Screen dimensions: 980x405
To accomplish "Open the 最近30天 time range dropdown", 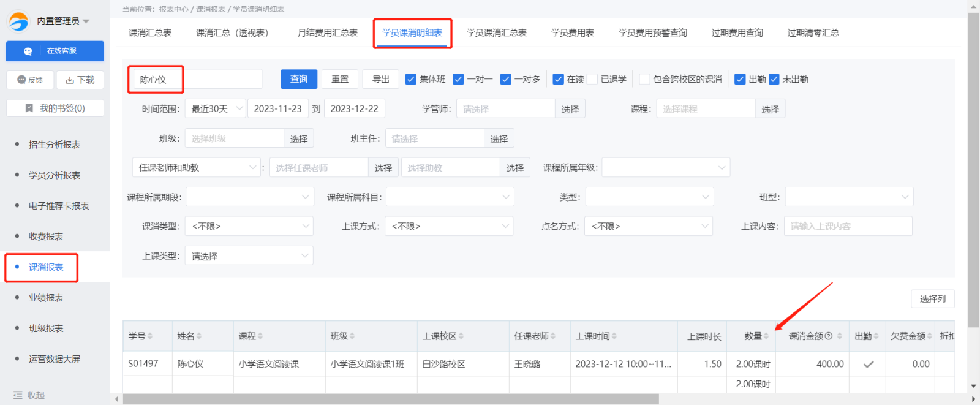I will tap(215, 108).
